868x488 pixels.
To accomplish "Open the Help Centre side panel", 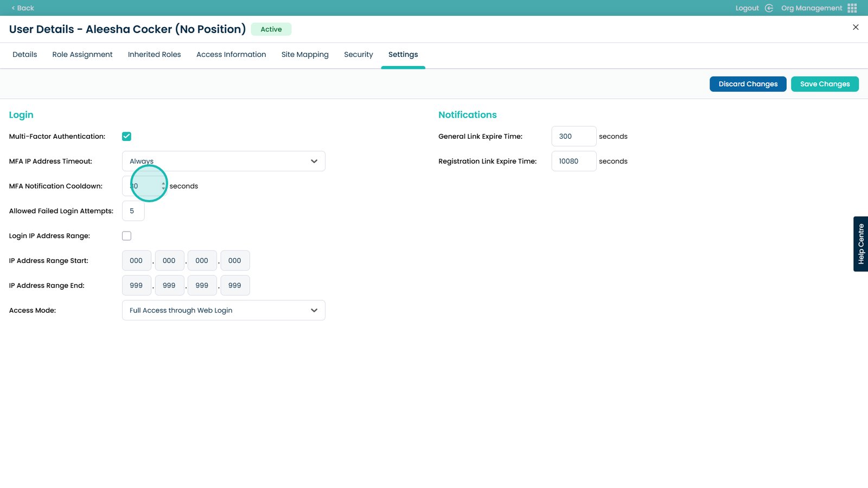I will [x=860, y=244].
